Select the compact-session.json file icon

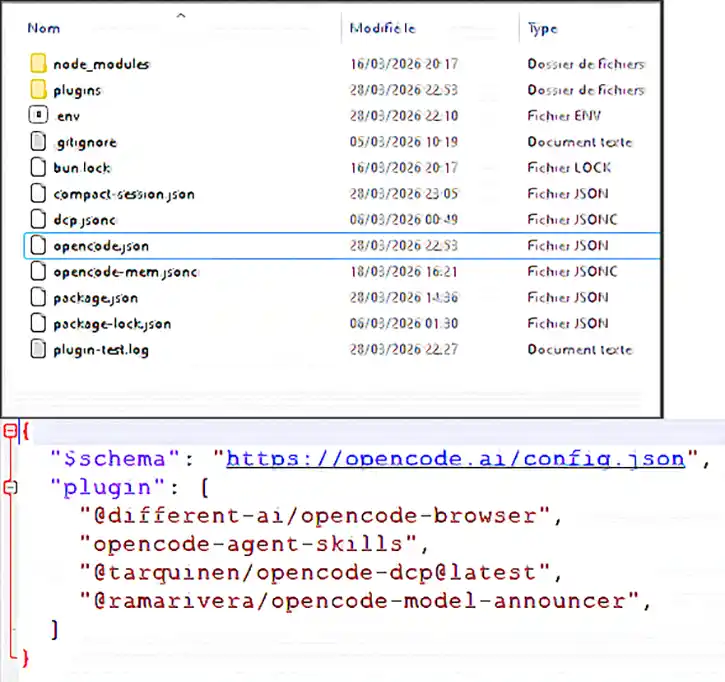(38, 193)
